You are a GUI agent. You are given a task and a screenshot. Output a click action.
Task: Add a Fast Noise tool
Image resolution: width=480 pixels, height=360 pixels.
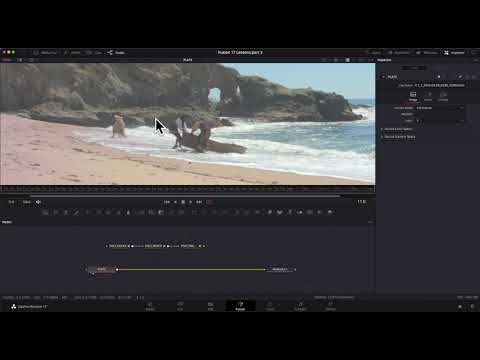(56, 212)
